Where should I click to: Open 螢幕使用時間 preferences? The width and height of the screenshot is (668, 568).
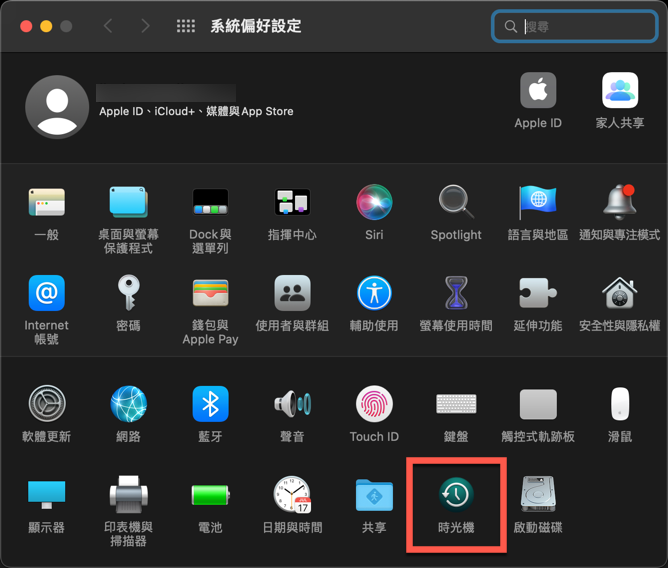(456, 293)
